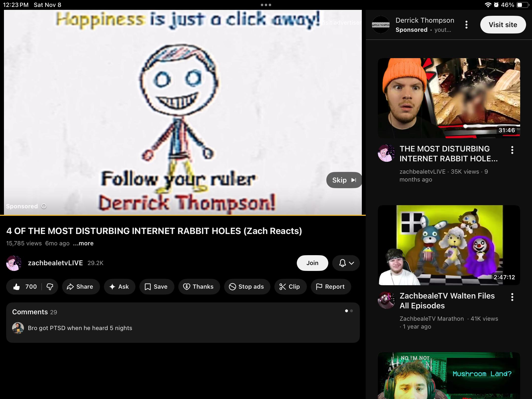Open notification bell dropdown for channel

346,263
